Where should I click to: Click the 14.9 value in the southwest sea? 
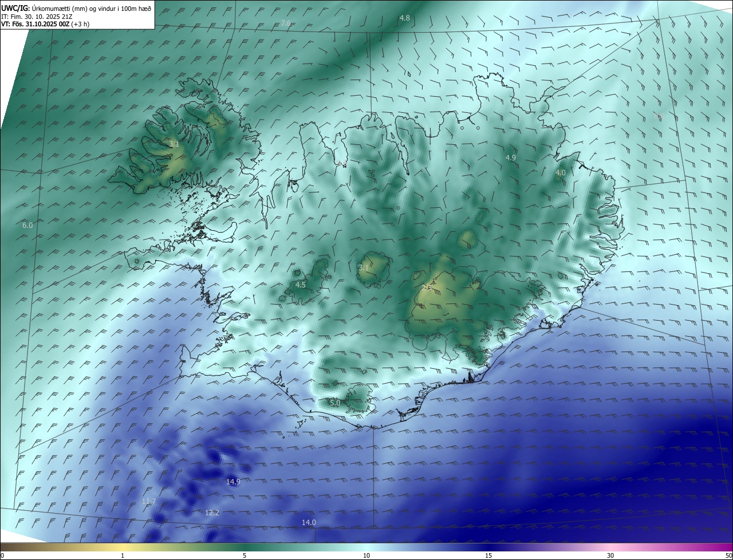click(233, 482)
